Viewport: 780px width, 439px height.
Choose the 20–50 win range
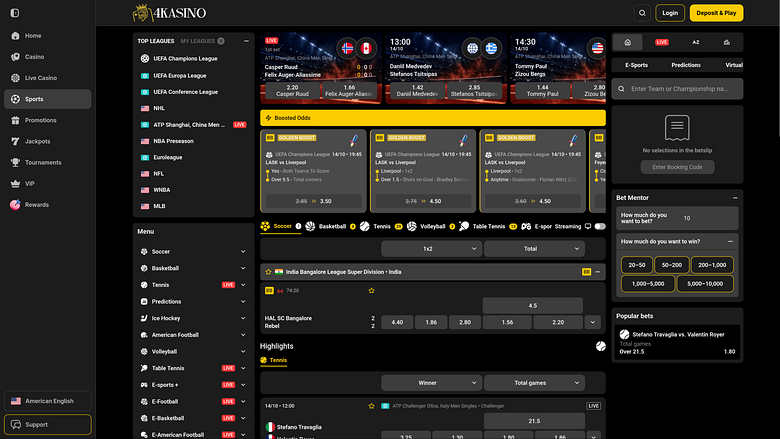(x=637, y=265)
